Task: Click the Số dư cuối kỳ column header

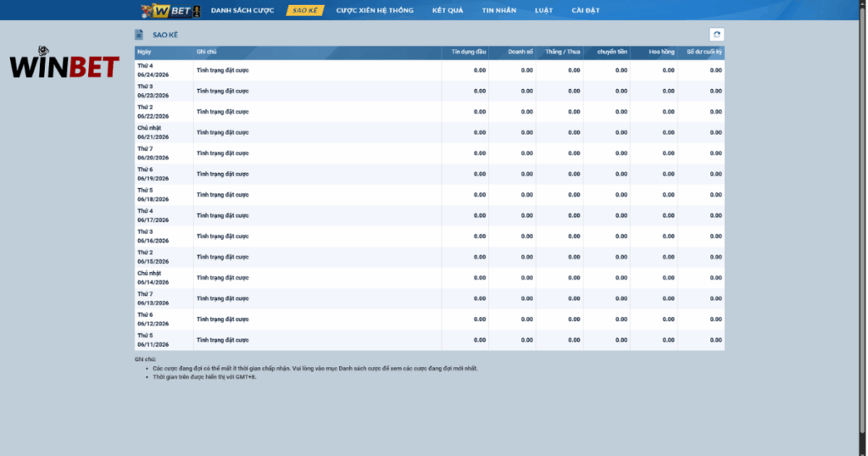Action: 701,52
